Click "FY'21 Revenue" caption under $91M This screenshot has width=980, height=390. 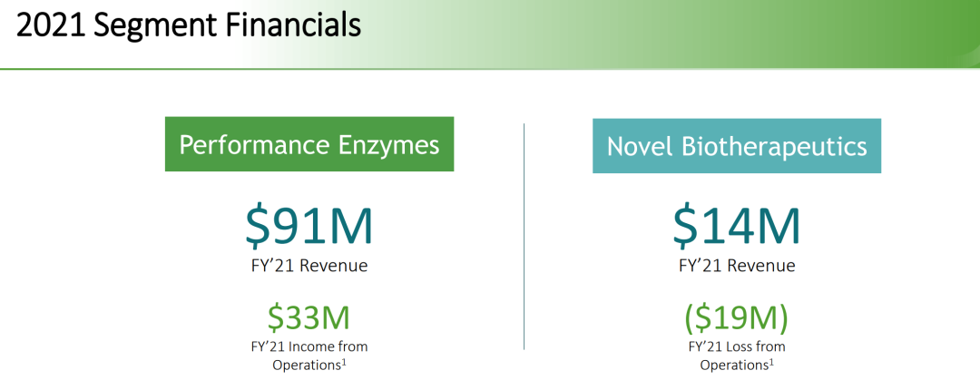309,266
